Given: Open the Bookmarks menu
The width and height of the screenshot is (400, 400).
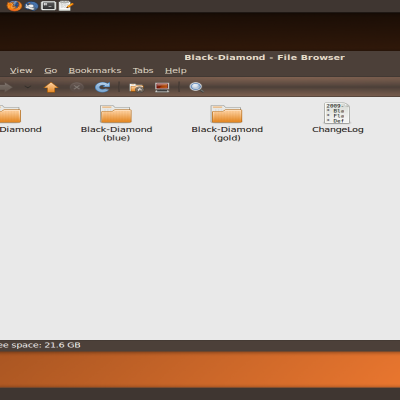Looking at the screenshot, I should (95, 71).
